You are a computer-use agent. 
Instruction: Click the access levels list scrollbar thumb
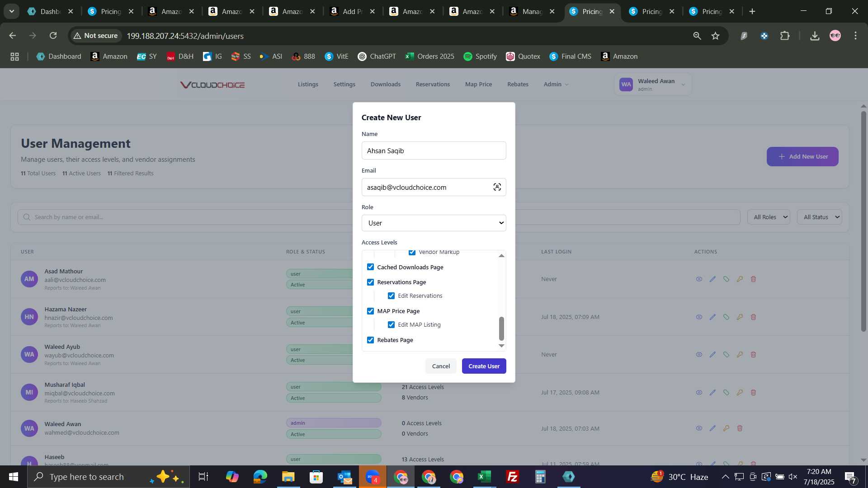[x=501, y=328]
